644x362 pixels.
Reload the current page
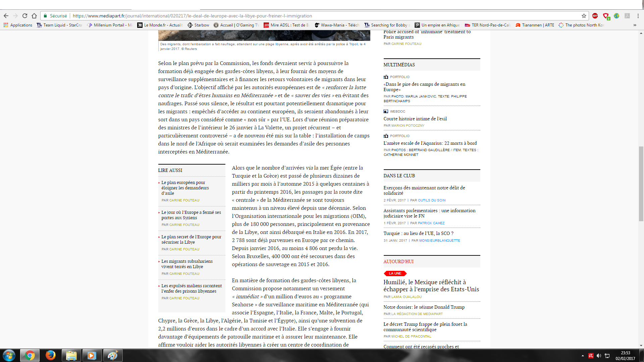pos(25,16)
